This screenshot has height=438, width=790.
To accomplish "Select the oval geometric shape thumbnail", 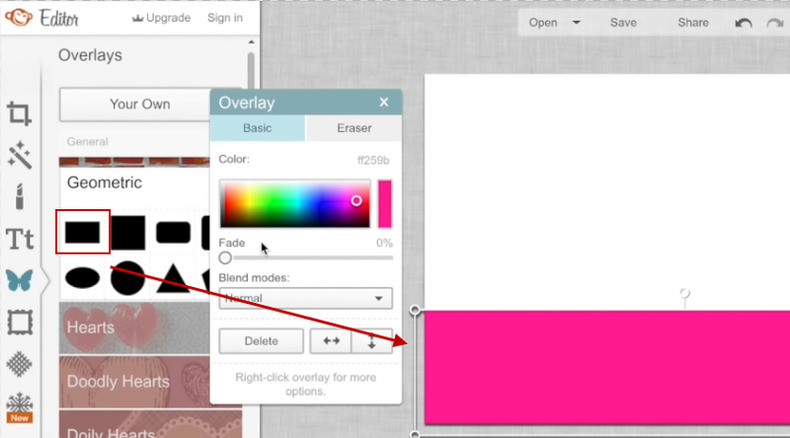I will tap(82, 277).
